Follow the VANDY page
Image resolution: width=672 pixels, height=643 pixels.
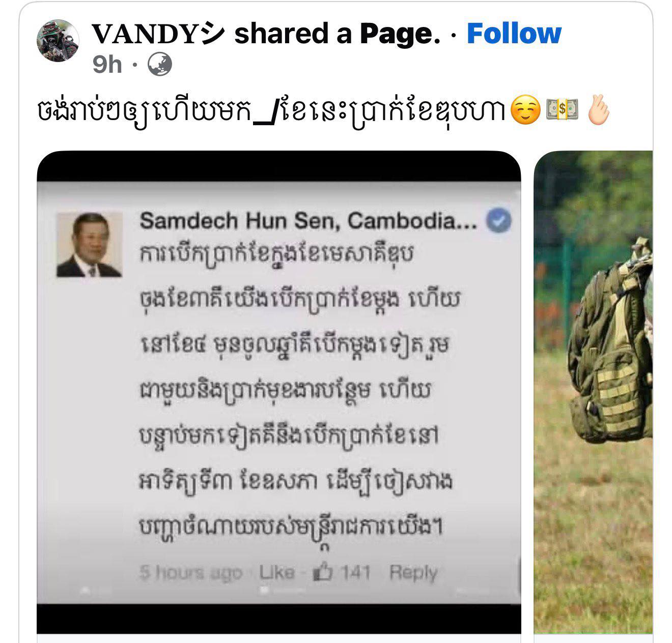pos(514,34)
